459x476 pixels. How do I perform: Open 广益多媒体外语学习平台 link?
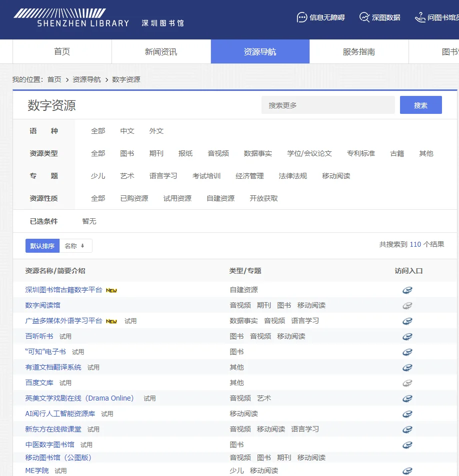pos(63,321)
